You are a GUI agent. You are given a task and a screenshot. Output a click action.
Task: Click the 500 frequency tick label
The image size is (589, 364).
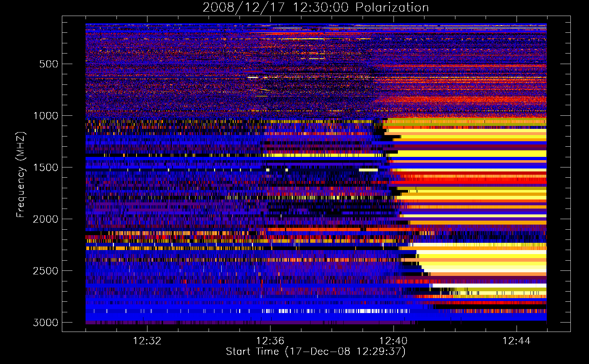point(48,64)
